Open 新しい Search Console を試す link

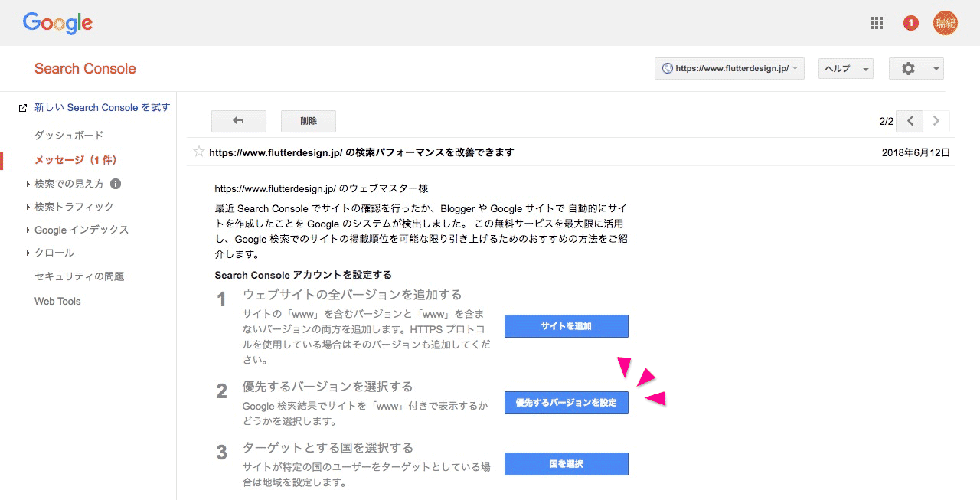tap(102, 107)
